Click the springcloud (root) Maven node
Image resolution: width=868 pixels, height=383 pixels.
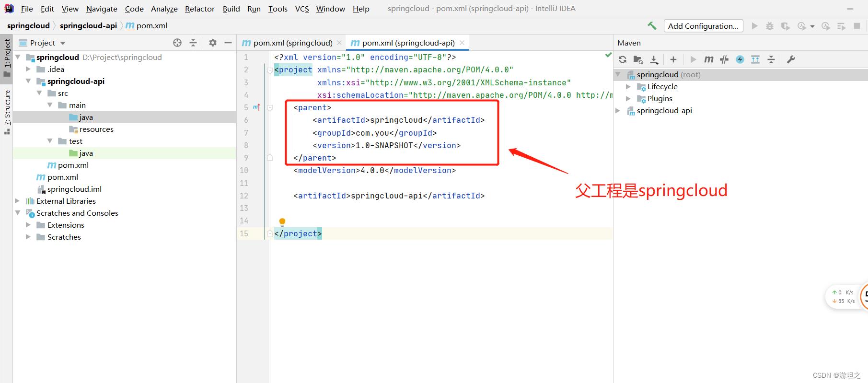point(669,75)
